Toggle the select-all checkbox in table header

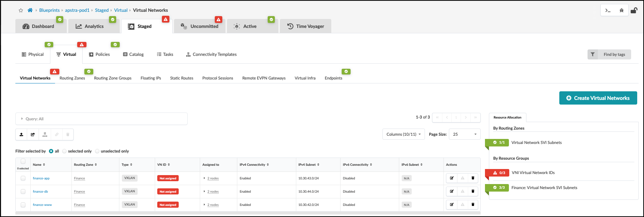click(23, 161)
